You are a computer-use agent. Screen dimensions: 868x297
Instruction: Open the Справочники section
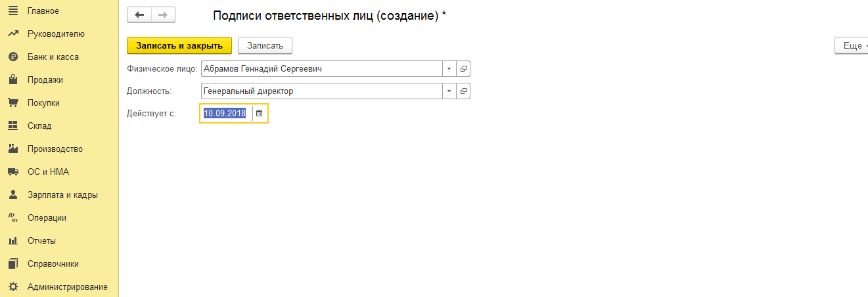53,264
